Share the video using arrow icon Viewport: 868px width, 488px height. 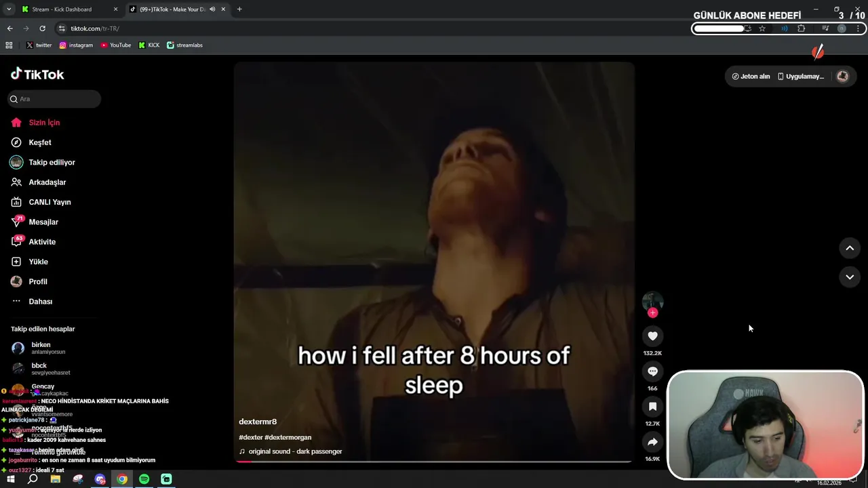click(652, 442)
